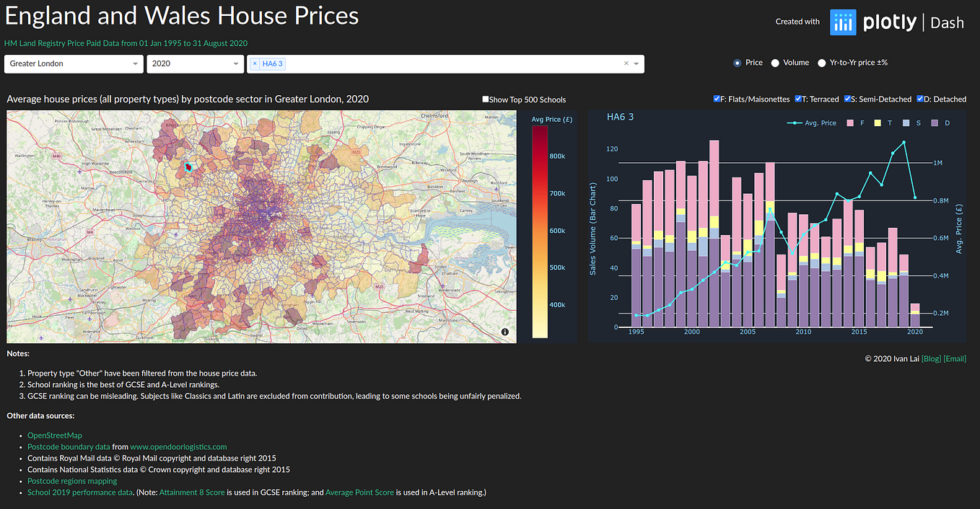Screen dimensions: 980x509
Task: Uncheck the T: Terraced checkbox
Action: tap(798, 99)
